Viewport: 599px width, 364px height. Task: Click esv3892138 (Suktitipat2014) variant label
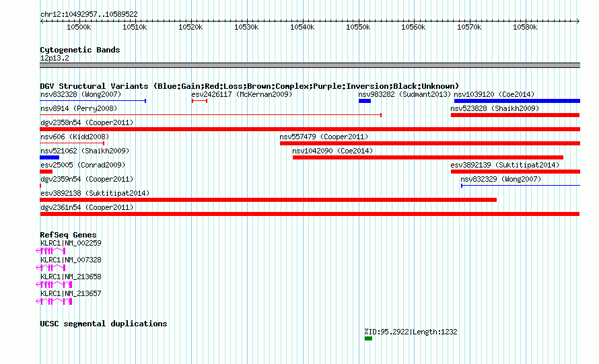(x=95, y=193)
